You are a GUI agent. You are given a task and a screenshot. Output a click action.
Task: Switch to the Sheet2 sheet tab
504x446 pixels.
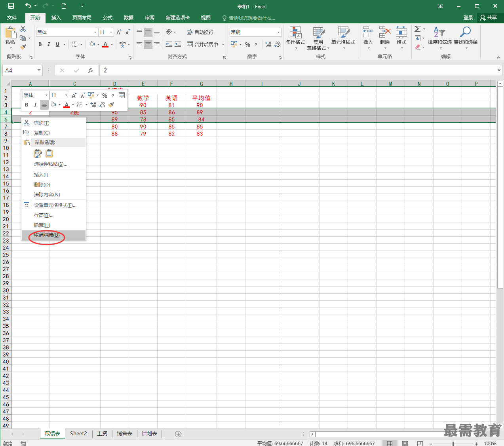click(78, 434)
